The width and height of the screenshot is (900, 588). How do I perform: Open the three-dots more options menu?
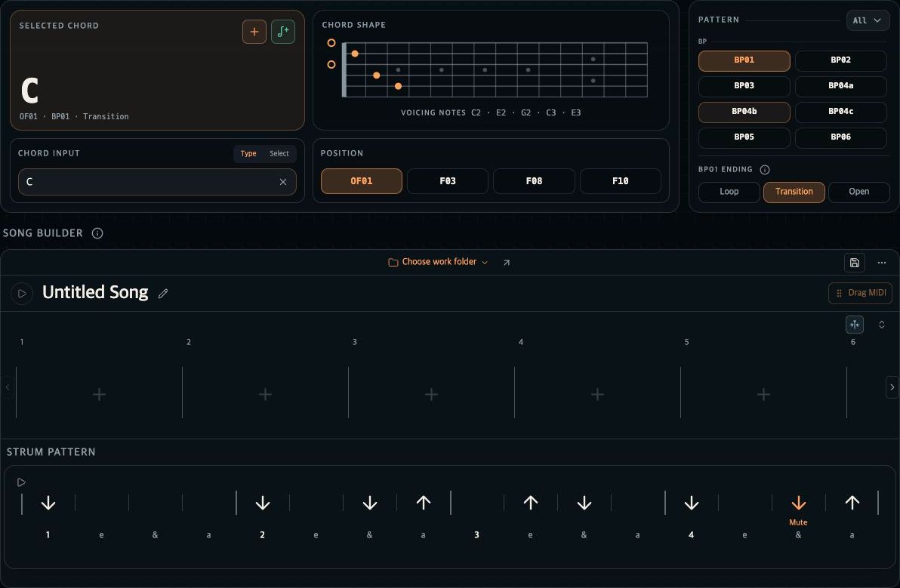(x=882, y=263)
